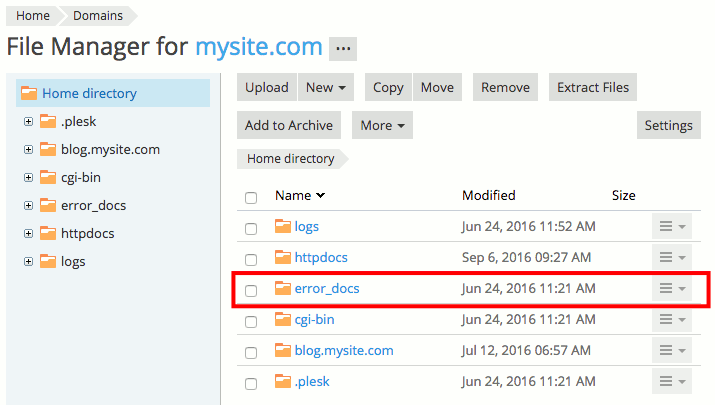Click the .plesk folder icon in sidebar tree
This screenshot has height=405, width=715.
pyautogui.click(x=48, y=121)
